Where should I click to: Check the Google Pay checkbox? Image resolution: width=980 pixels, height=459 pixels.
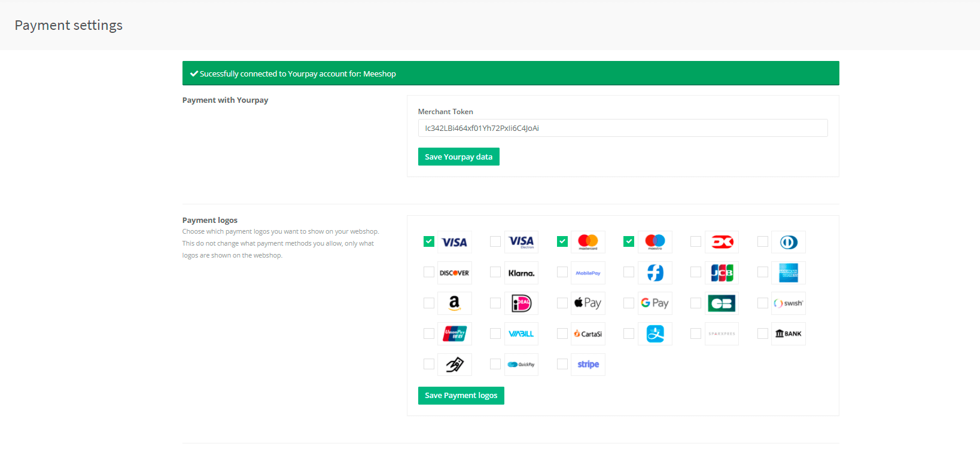pyautogui.click(x=628, y=303)
